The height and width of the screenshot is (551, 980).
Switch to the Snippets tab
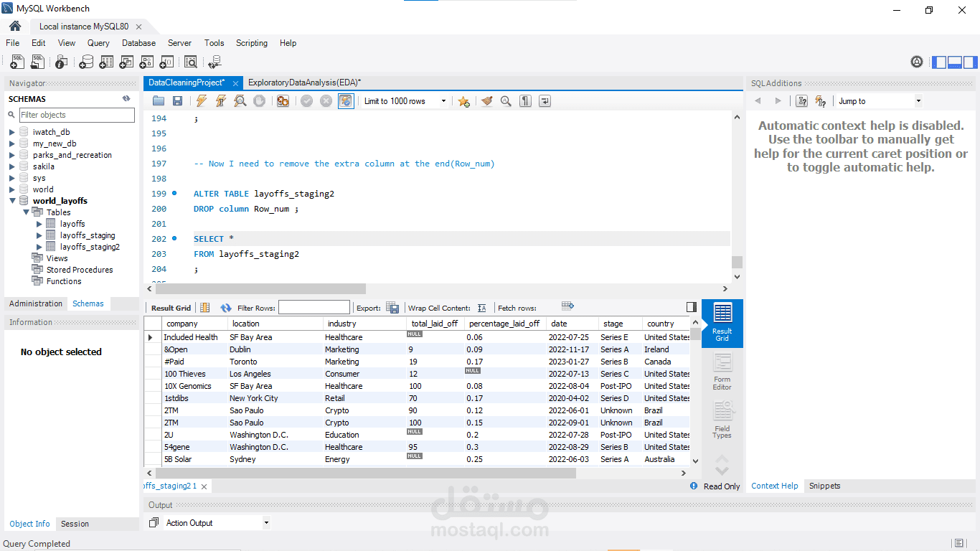(x=824, y=486)
